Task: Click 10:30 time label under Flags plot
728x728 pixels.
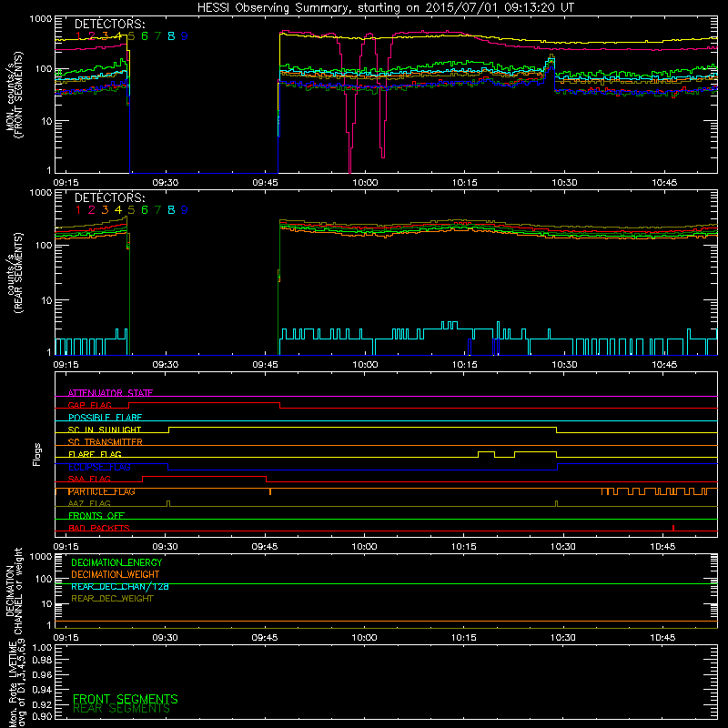Action: pyautogui.click(x=563, y=547)
